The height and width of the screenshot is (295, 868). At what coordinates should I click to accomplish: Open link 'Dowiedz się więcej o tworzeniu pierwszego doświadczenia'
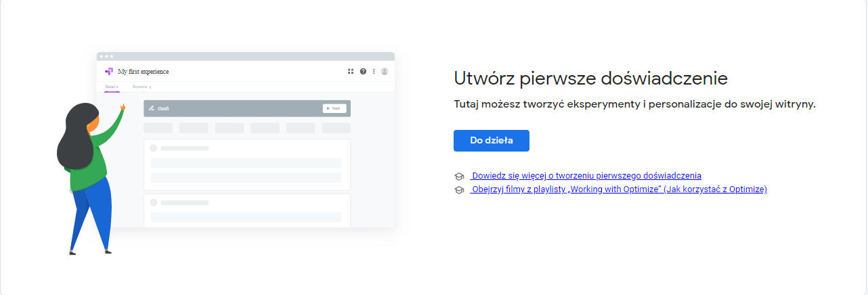tap(586, 176)
